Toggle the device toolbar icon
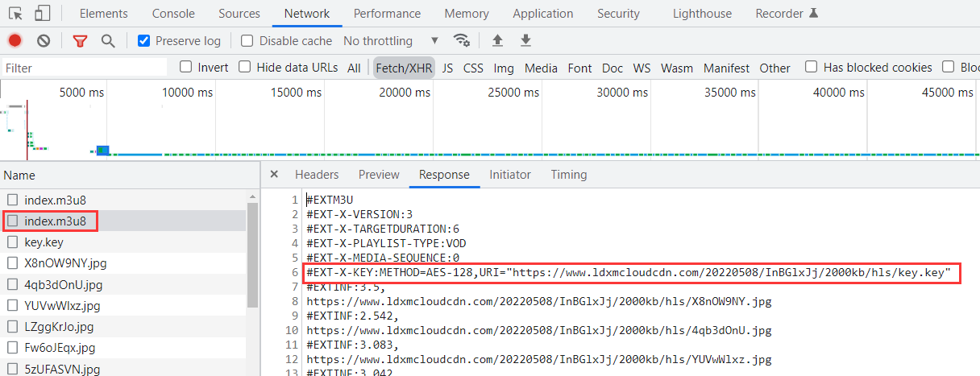Image resolution: width=980 pixels, height=376 pixels. (42, 14)
